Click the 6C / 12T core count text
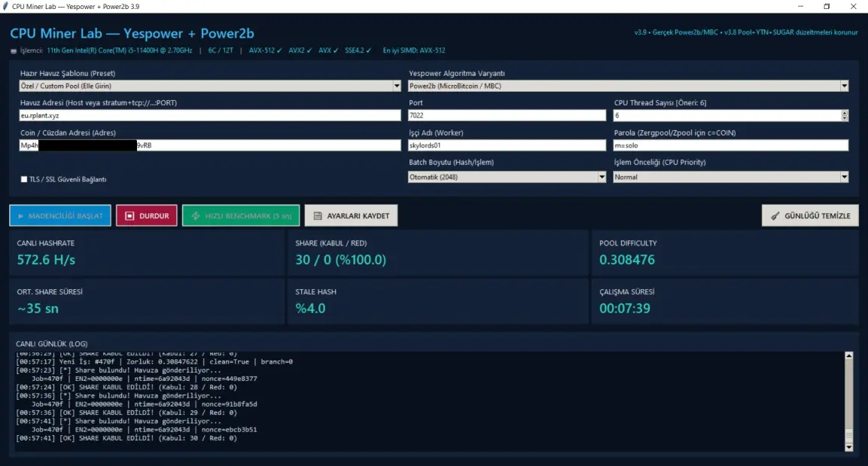868x466 pixels. (221, 50)
